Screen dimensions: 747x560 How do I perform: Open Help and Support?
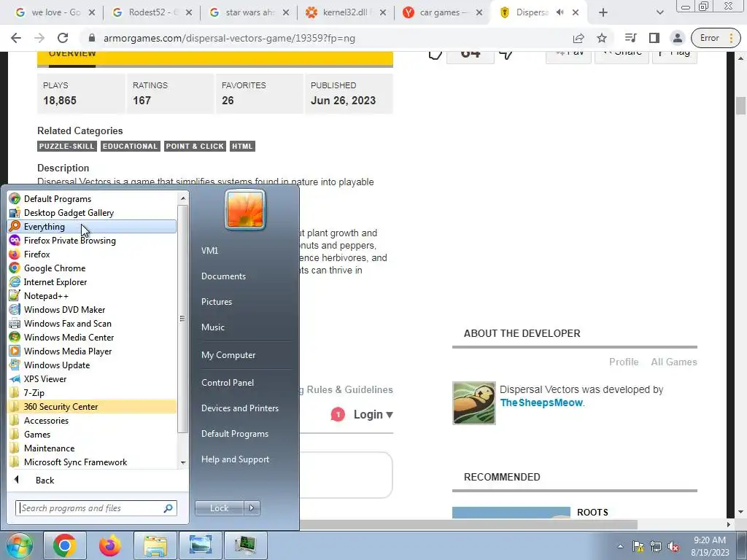pyautogui.click(x=235, y=459)
